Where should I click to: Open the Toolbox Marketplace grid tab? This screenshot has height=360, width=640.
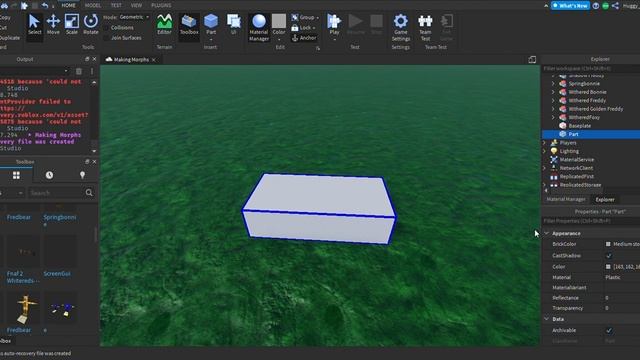pos(16,175)
